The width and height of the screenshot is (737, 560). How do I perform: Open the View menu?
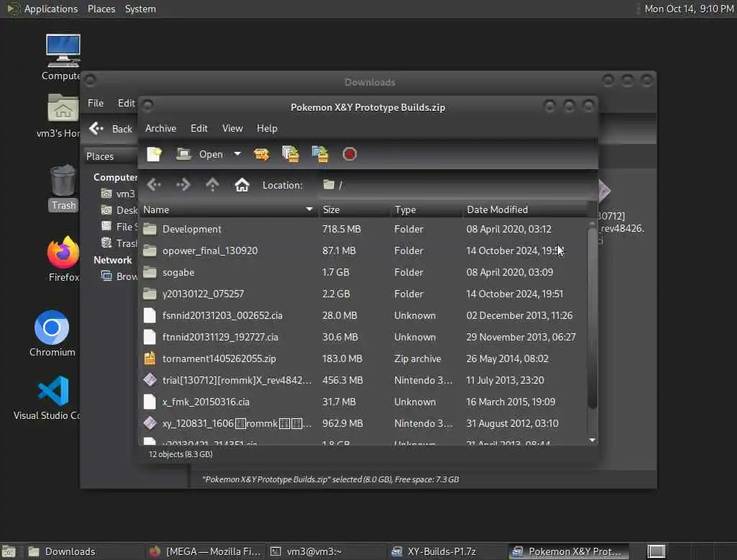232,128
